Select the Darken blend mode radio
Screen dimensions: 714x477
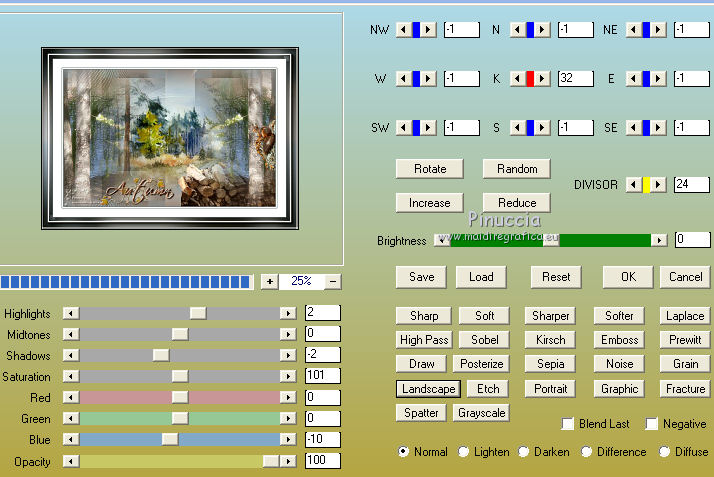click(524, 452)
